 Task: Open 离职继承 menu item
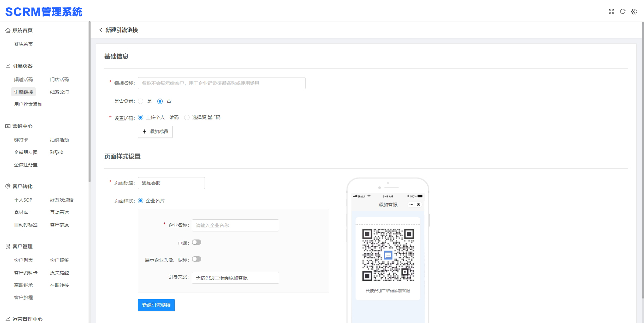click(23, 285)
